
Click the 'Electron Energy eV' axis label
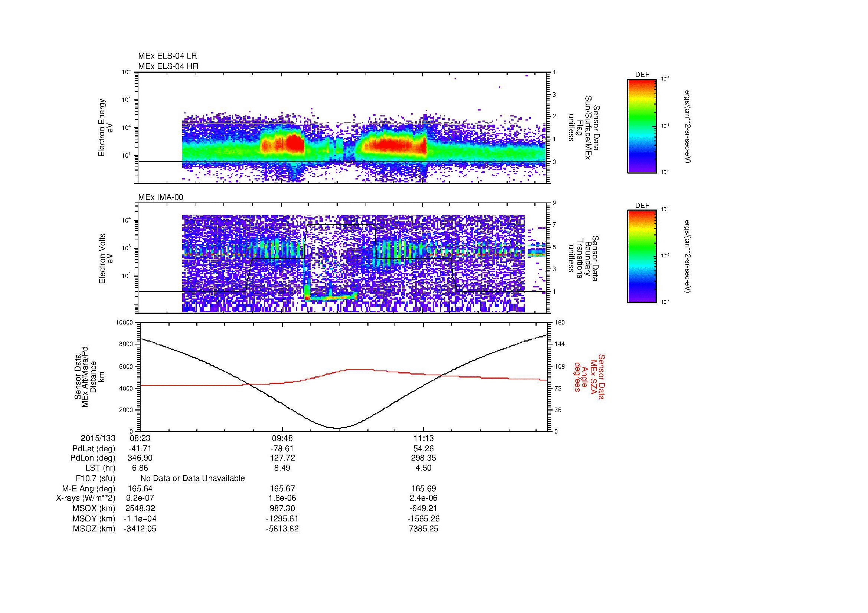(x=106, y=128)
